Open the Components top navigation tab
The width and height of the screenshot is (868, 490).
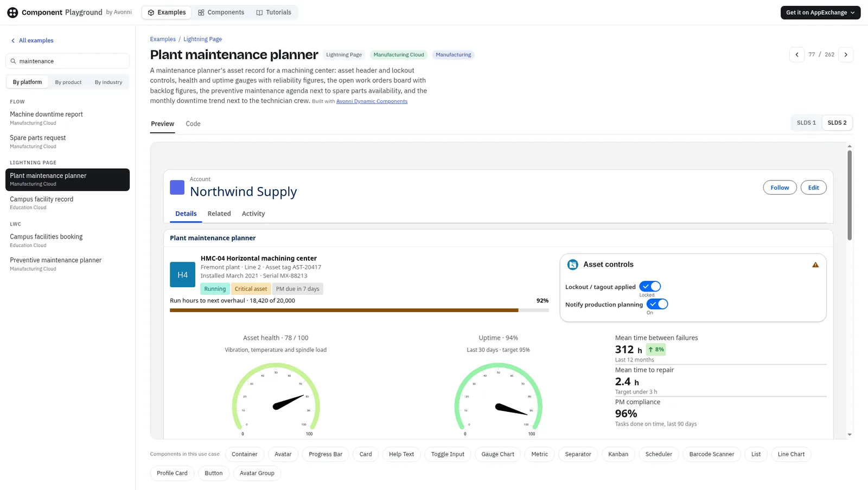(x=221, y=12)
